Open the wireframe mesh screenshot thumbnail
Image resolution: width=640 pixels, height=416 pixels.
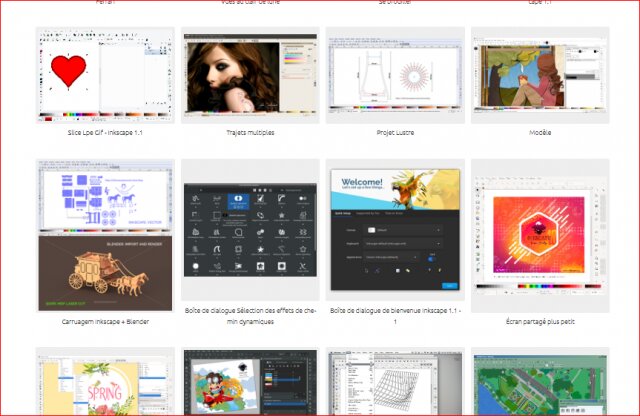pos(395,382)
